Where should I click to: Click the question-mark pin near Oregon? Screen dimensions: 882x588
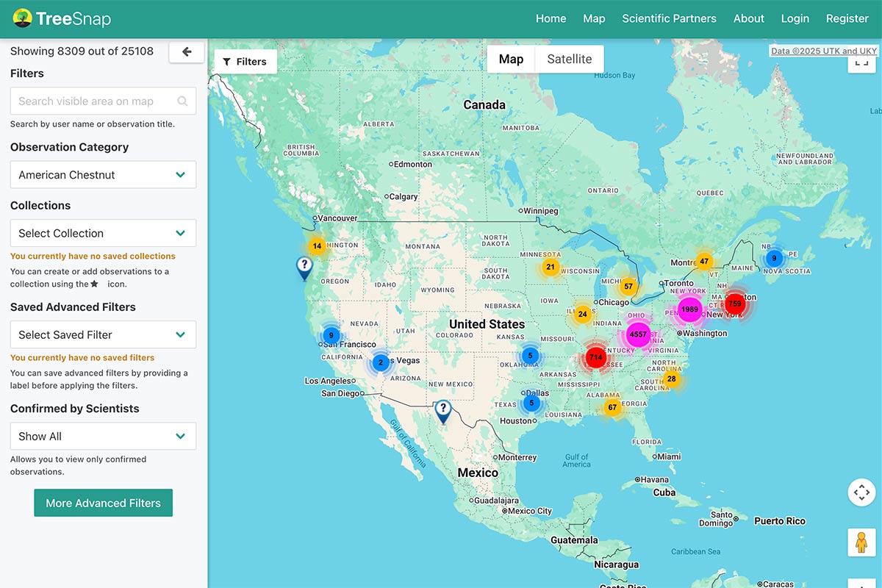coord(304,266)
